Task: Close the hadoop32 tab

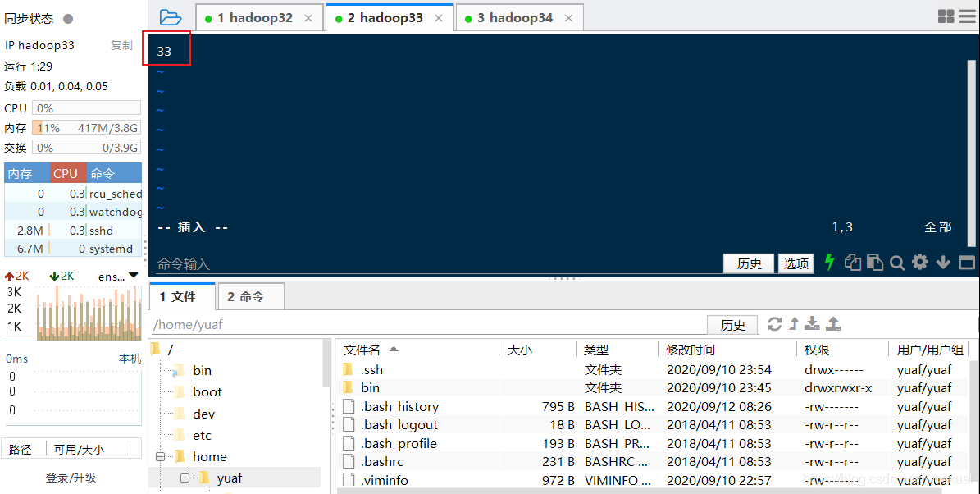Action: pos(308,18)
